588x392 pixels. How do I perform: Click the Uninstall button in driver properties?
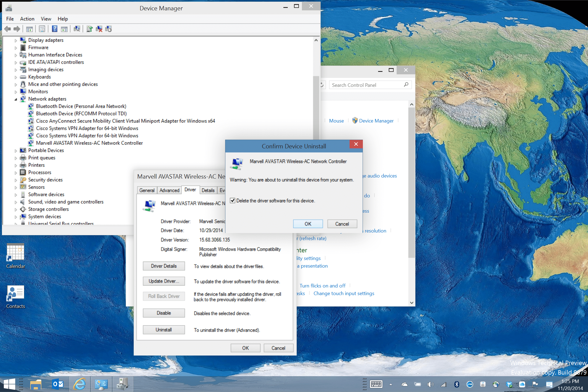point(164,330)
